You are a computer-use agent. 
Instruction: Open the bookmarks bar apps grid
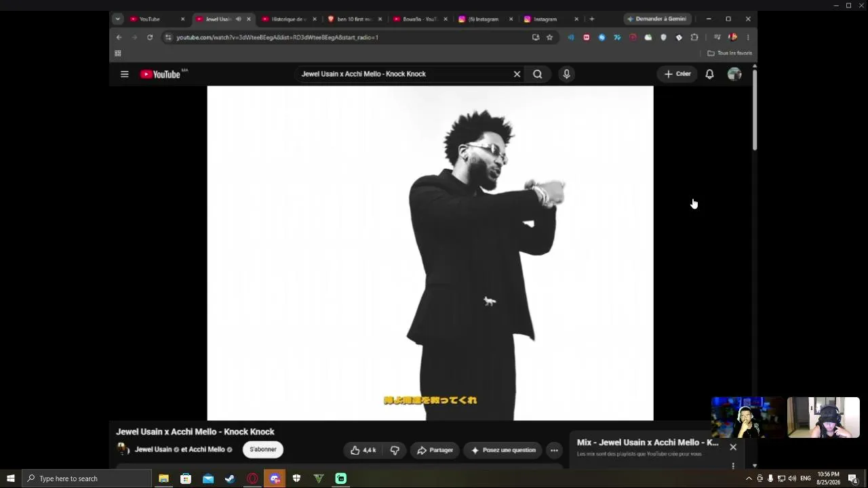point(118,53)
